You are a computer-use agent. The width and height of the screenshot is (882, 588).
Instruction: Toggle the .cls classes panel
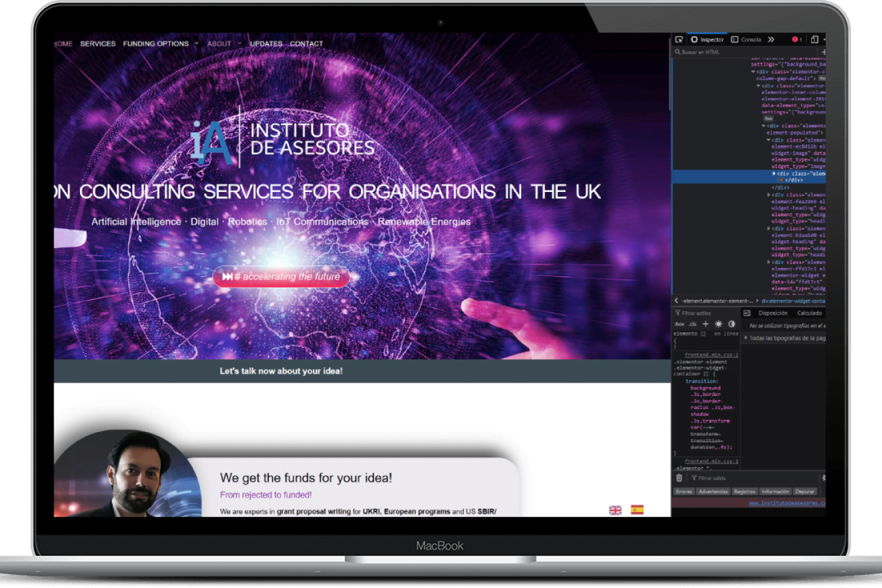(692, 324)
